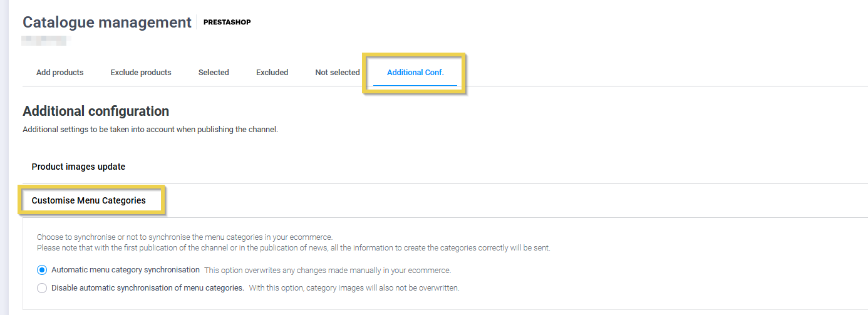Switch to the Exclude products tab

[x=141, y=73]
